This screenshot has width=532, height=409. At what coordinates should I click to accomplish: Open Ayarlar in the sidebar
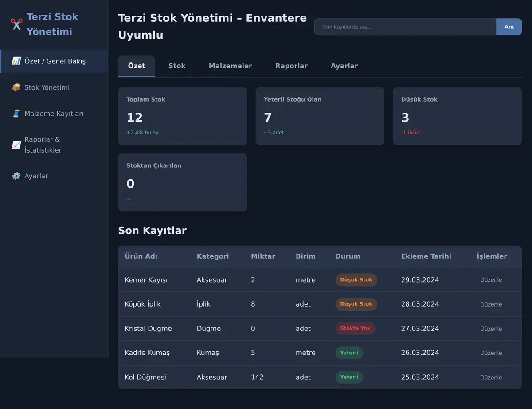coord(54,176)
